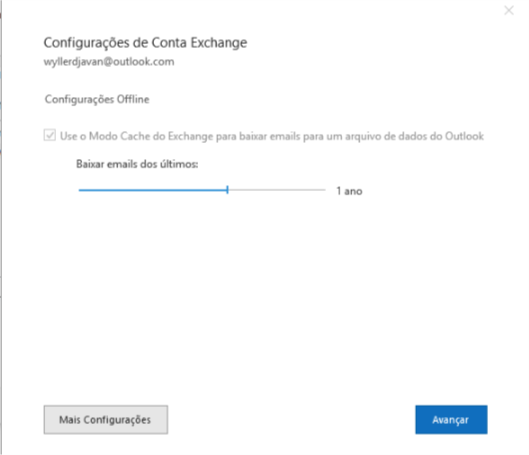Click the 'Baixar emails dos últimos:' label

(x=137, y=164)
